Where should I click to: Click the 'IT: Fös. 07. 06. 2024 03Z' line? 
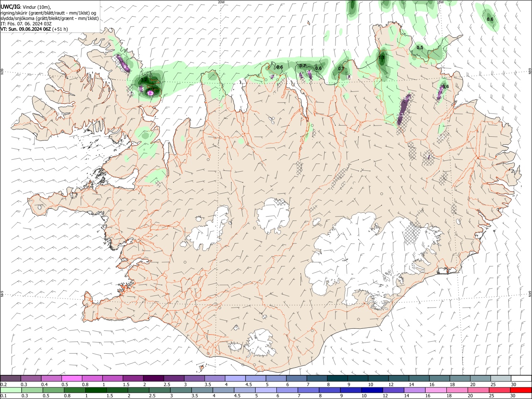[x=26, y=24]
